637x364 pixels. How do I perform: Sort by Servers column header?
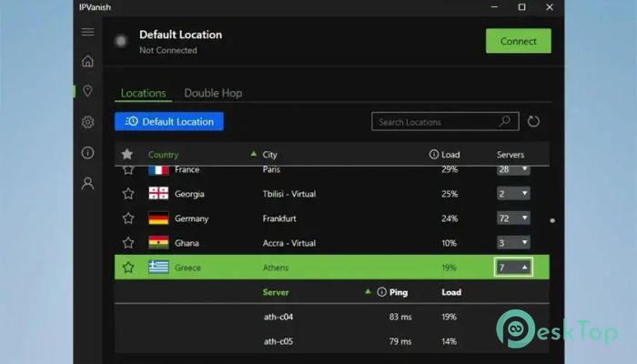point(511,155)
